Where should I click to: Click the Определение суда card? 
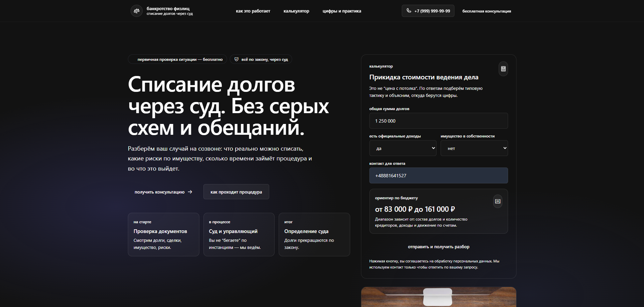[314, 235]
